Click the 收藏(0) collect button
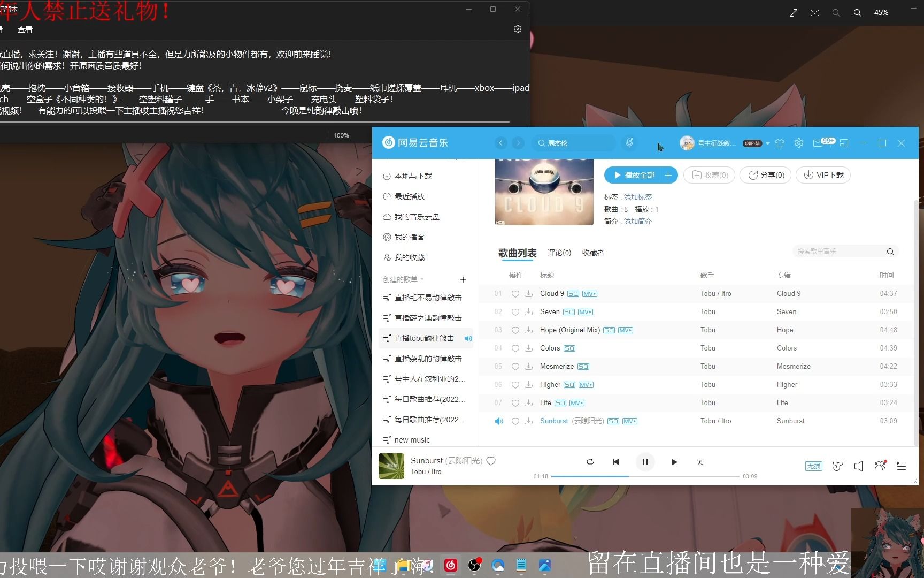This screenshot has width=924, height=578. [x=710, y=175]
